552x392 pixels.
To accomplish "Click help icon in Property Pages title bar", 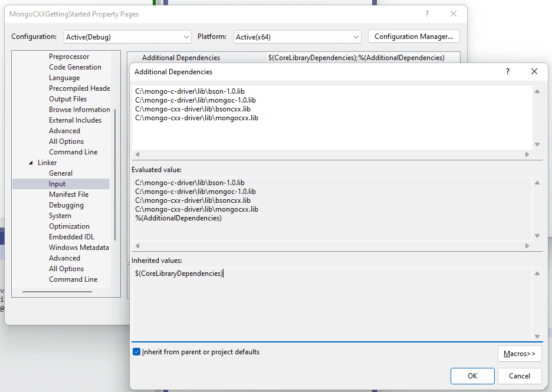I will [427, 14].
